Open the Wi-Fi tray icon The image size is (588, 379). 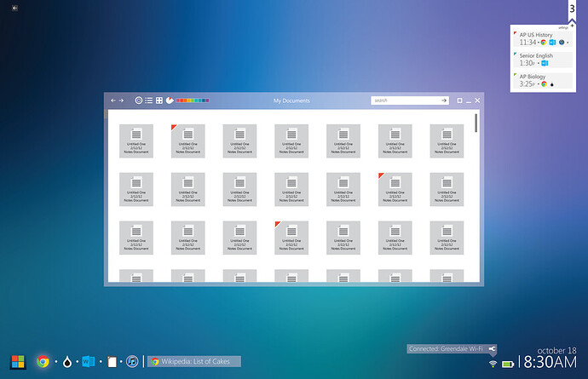point(493,364)
